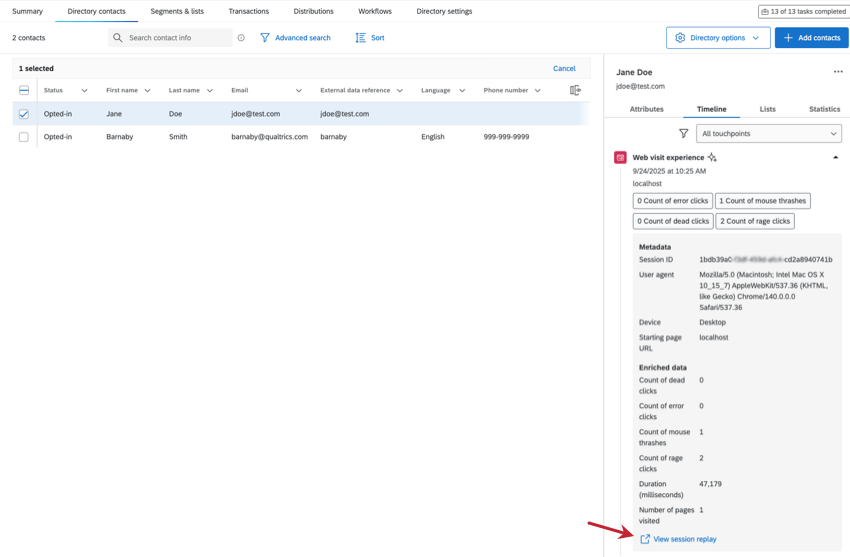Open the Email column dropdown arrow
850x557 pixels.
pyautogui.click(x=299, y=90)
